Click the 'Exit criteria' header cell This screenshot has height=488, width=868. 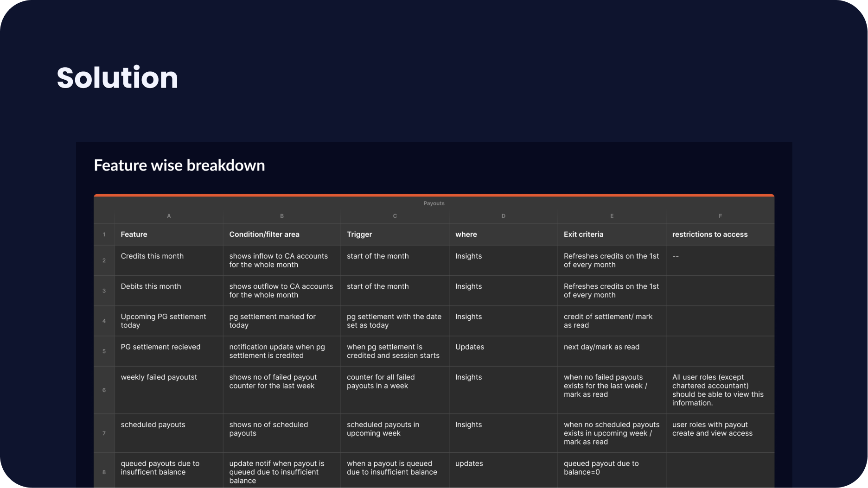pyautogui.click(x=612, y=234)
